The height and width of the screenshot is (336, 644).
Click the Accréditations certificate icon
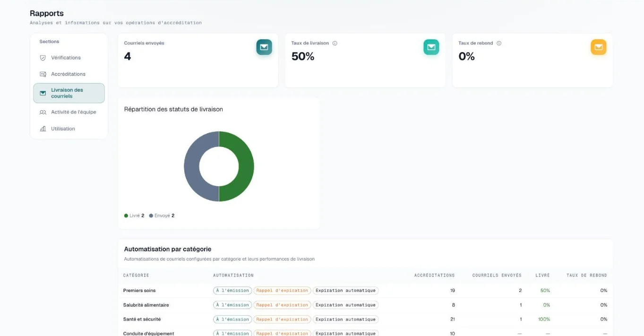click(x=43, y=74)
